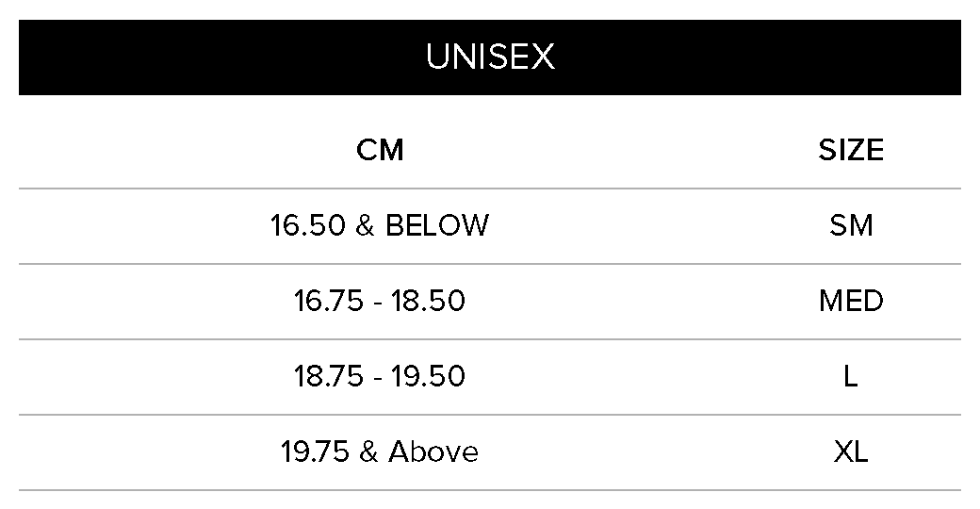Viewport: 980px width, 509px height.
Task: Click the "16.75 - 18.50" measurement cell
Action: [x=380, y=302]
